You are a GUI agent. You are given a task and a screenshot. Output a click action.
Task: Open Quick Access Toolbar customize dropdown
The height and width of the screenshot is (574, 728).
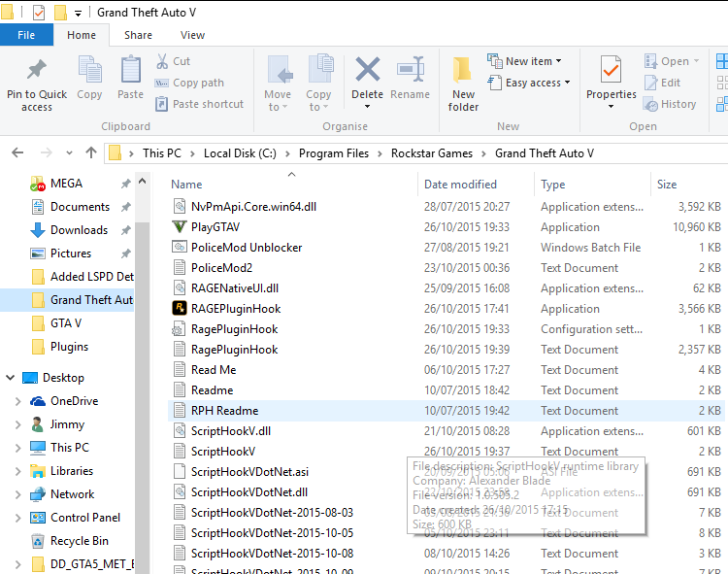tap(78, 13)
